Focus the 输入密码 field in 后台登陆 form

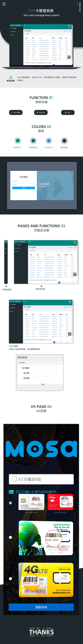pyautogui.click(x=24, y=184)
